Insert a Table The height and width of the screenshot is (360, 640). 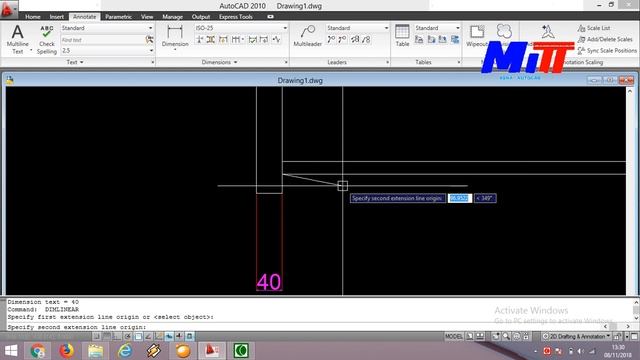(x=402, y=36)
